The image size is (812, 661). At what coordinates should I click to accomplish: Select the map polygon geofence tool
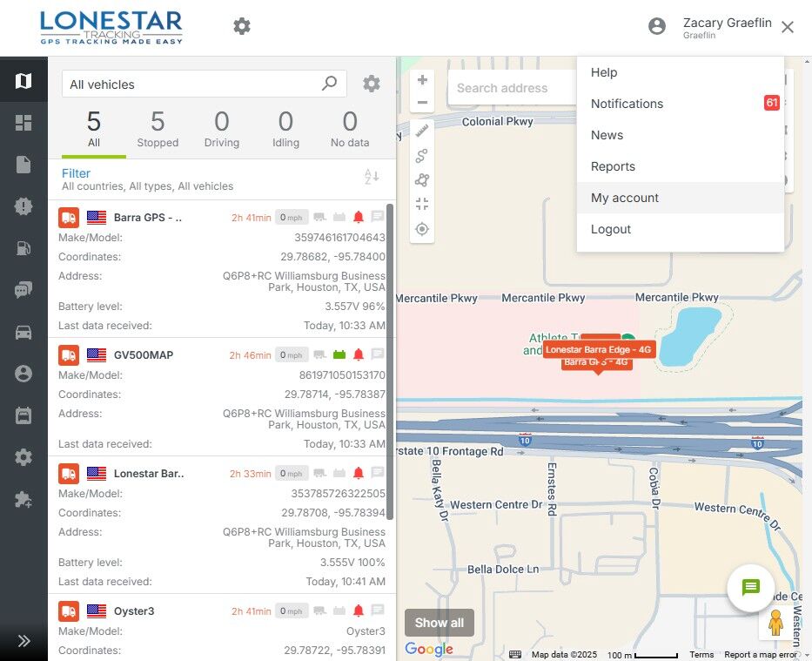click(x=422, y=179)
